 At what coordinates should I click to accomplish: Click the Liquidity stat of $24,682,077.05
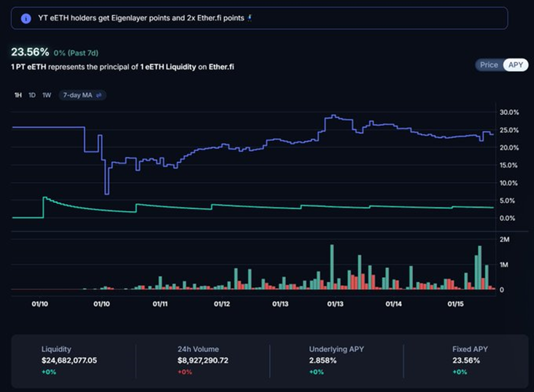pos(69,360)
